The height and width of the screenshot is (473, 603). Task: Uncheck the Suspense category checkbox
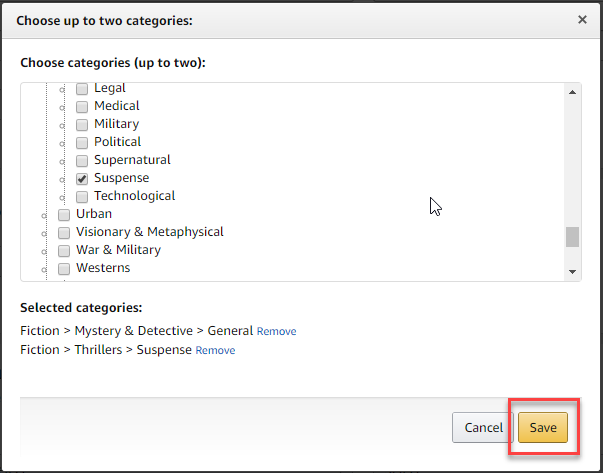tap(82, 178)
